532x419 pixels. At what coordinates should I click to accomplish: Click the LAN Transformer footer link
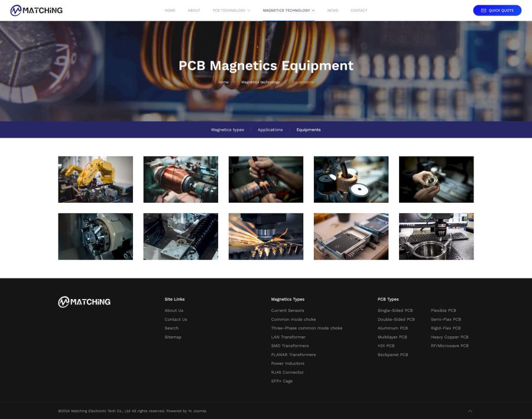coord(288,337)
